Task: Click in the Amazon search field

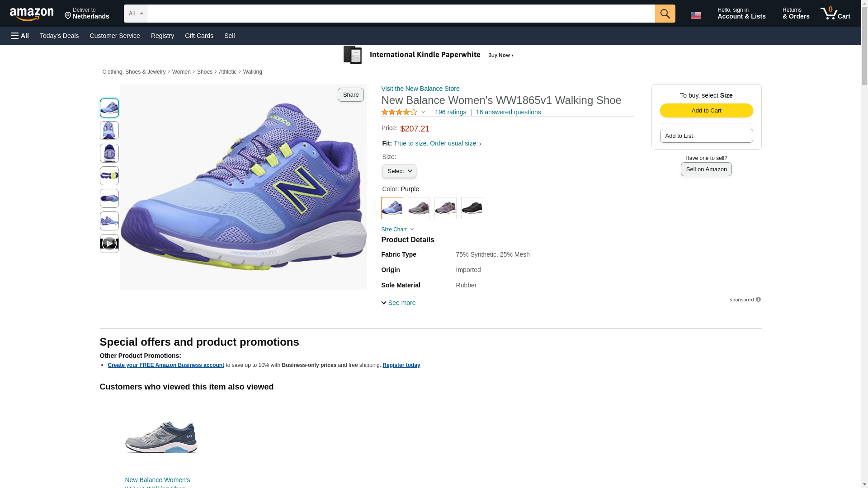Action: point(401,14)
